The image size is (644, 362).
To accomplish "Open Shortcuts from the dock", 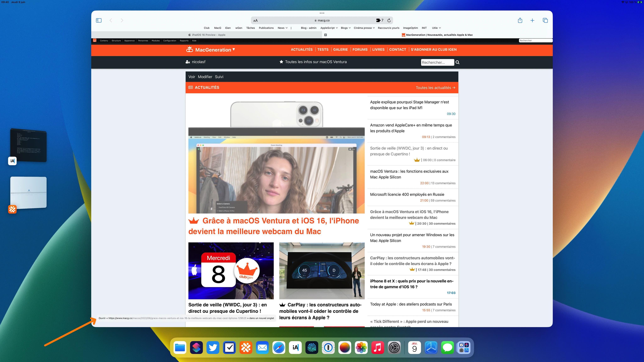I will pos(196,348).
